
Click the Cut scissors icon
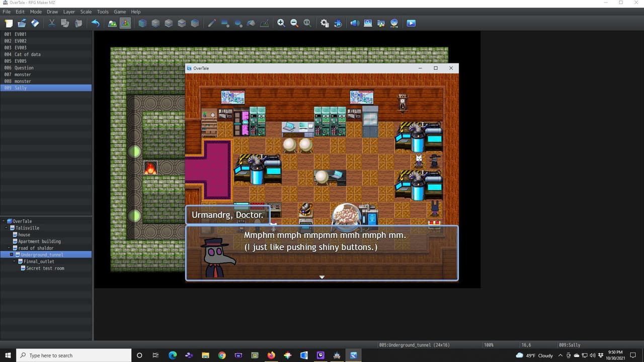[x=52, y=23]
